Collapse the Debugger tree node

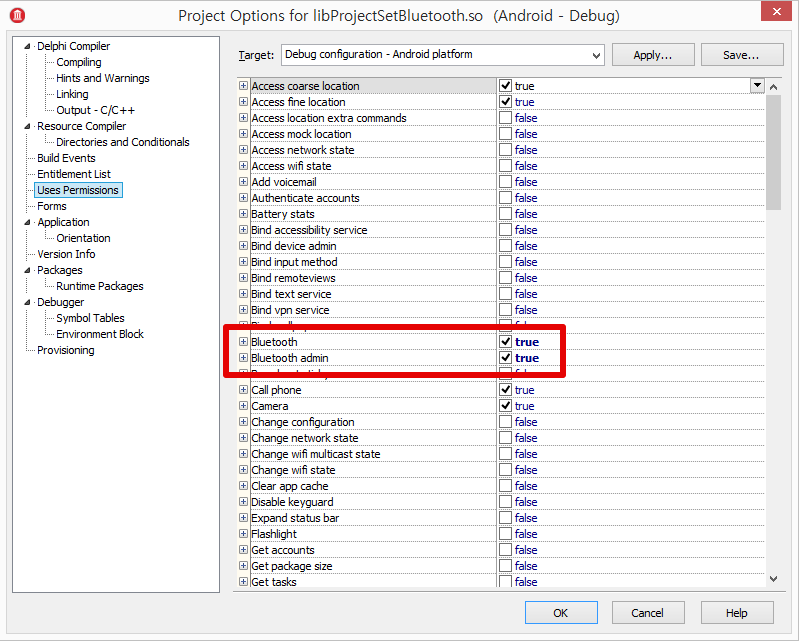point(27,302)
